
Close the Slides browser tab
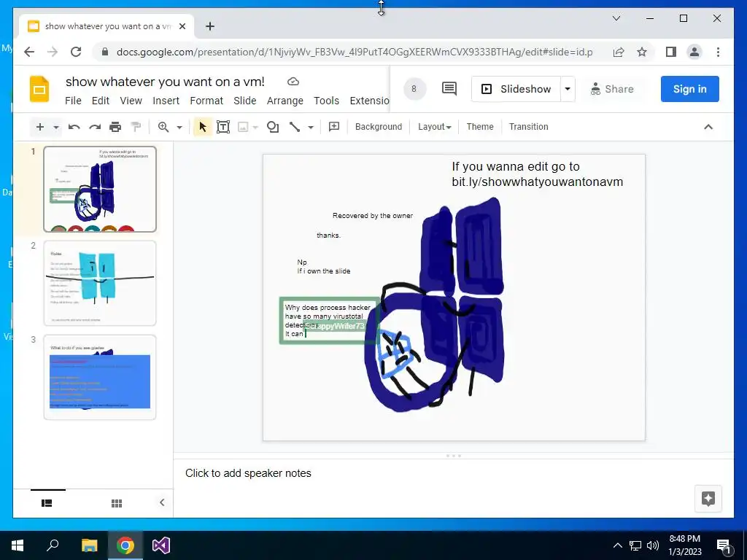tap(182, 26)
